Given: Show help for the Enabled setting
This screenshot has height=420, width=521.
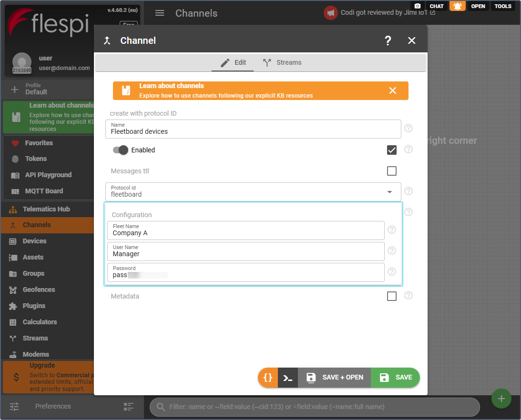Looking at the screenshot, I should coord(409,150).
